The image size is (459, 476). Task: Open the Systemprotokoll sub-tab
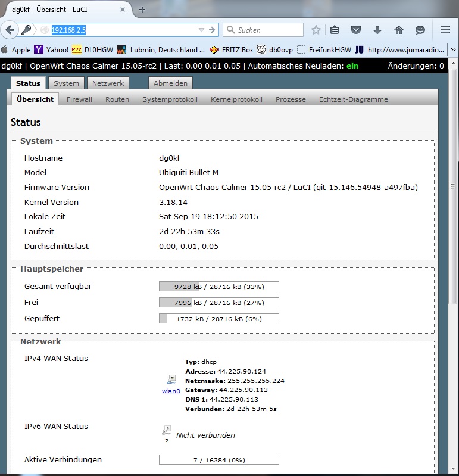pos(170,99)
